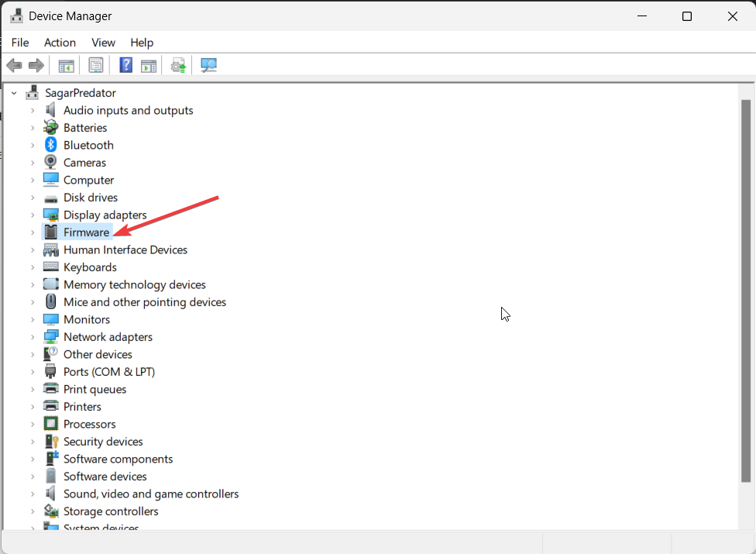Screen dimensions: 756x554
Task: Click the Printers icon
Action: tap(50, 406)
